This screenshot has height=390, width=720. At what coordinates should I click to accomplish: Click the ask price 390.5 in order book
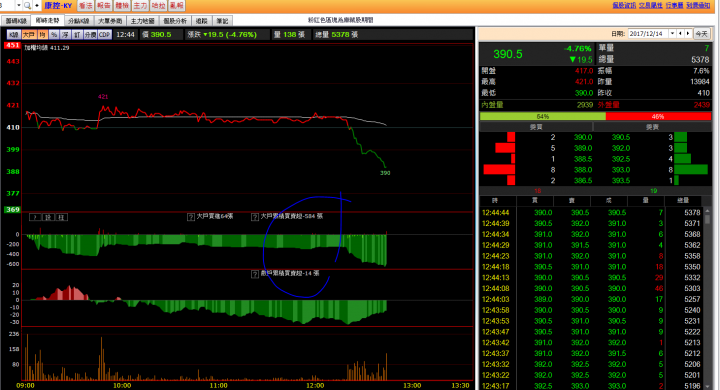[621, 137]
